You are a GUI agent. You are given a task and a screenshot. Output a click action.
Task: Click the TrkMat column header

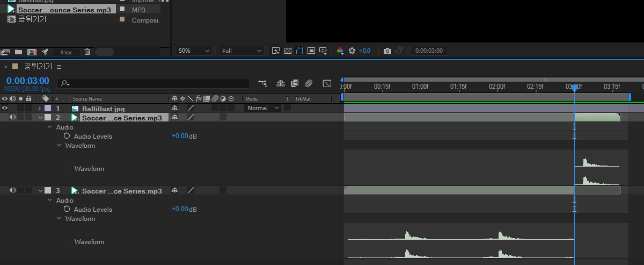(302, 99)
